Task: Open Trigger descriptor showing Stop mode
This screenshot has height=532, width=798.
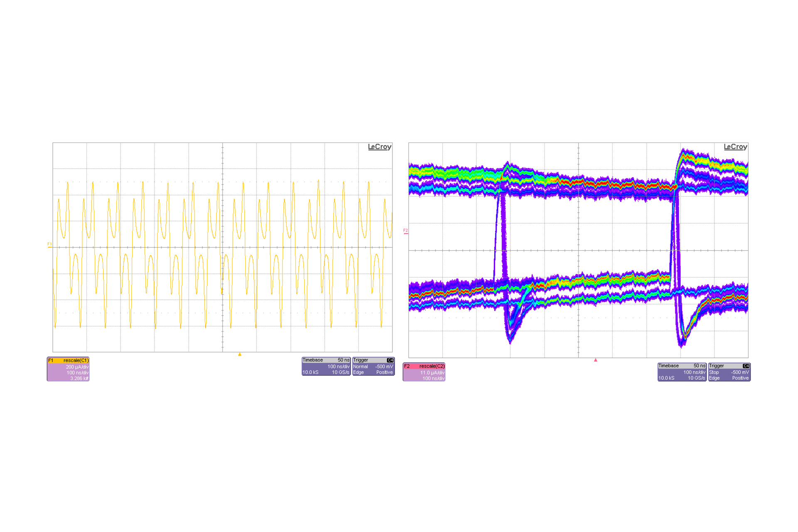Action: 729,372
